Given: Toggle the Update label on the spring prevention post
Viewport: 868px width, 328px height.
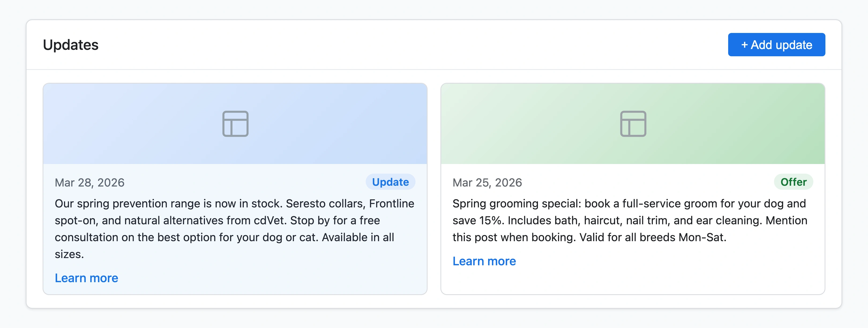Looking at the screenshot, I should pyautogui.click(x=390, y=182).
